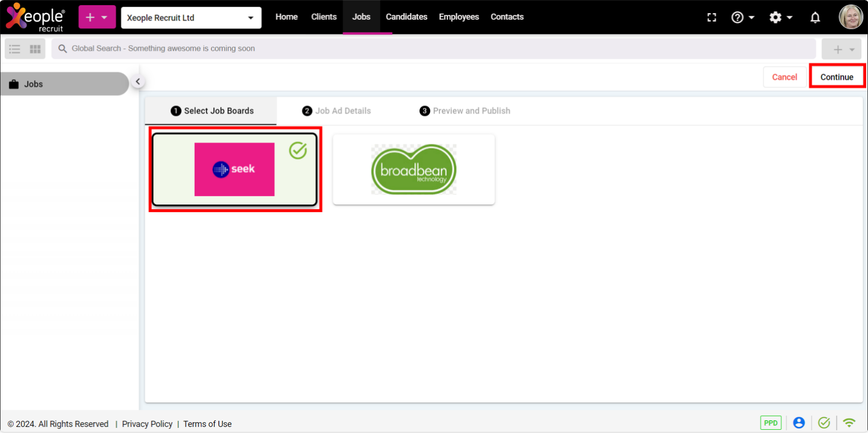The image size is (868, 433).
Task: Click the Cancel button
Action: coord(784,77)
